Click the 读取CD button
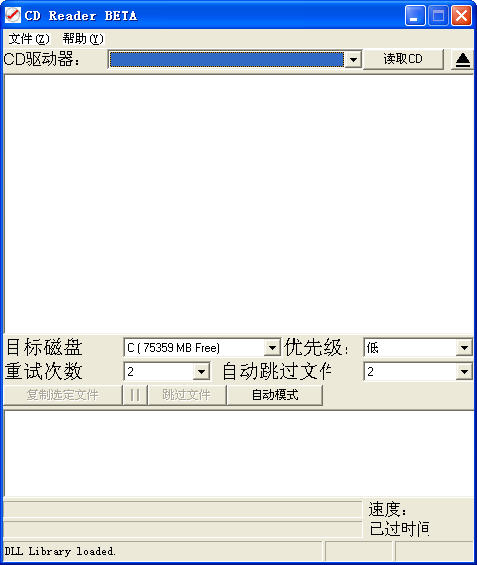 click(403, 59)
